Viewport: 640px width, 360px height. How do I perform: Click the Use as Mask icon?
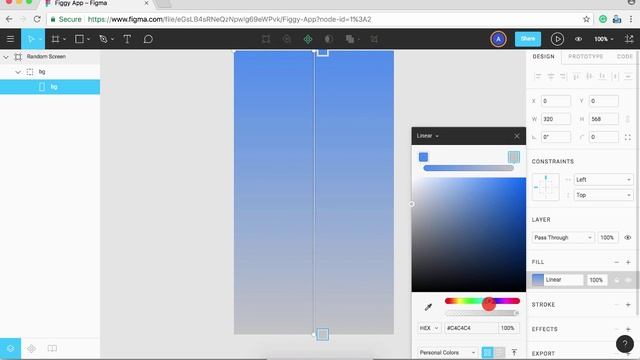pyautogui.click(x=329, y=39)
